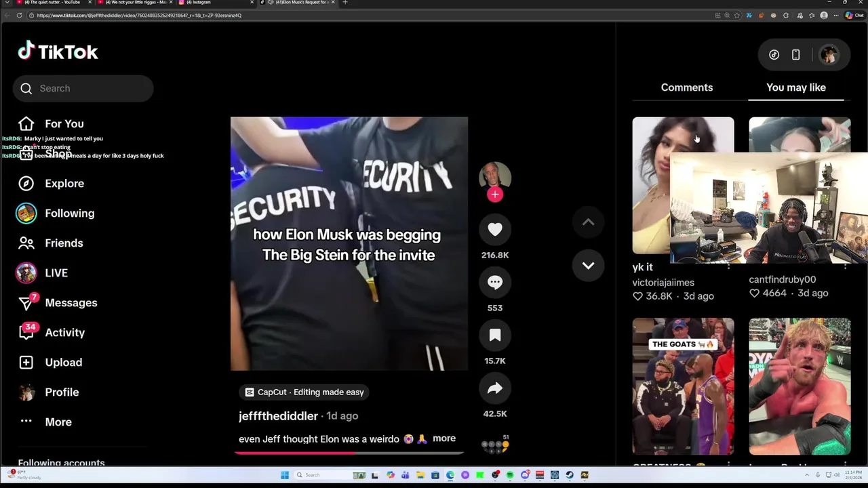Open the For You home icon
The width and height of the screenshot is (868, 488).
pyautogui.click(x=26, y=123)
